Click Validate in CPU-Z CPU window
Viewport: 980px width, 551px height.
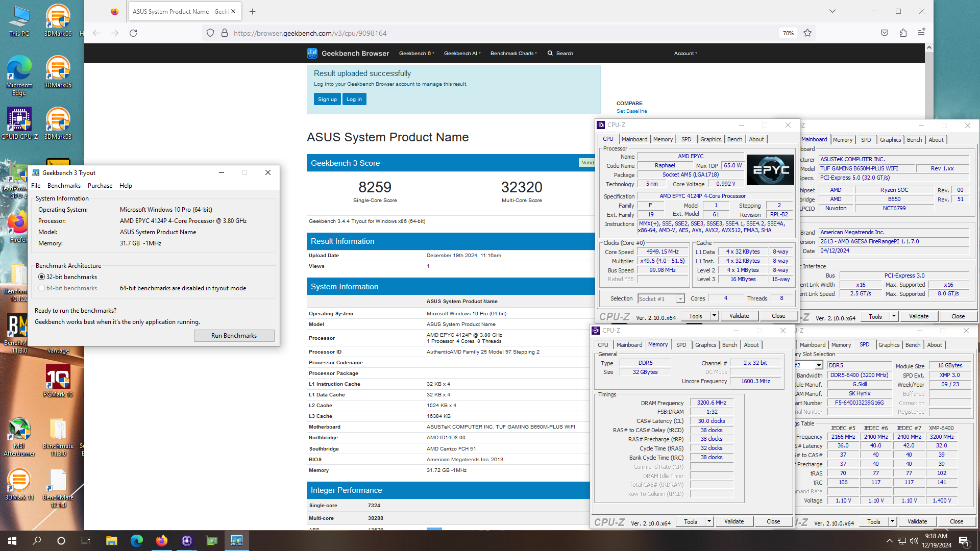click(x=739, y=316)
